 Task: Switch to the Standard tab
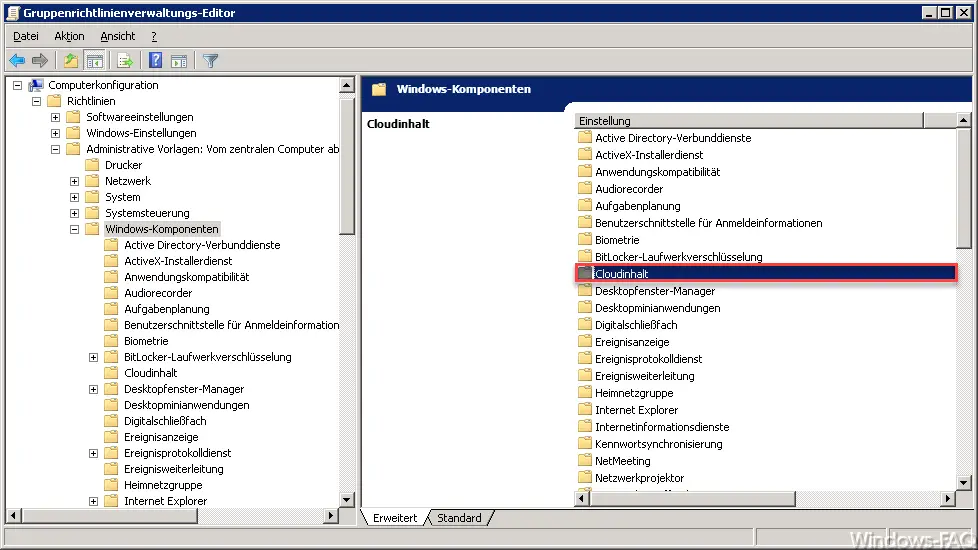coord(459,518)
